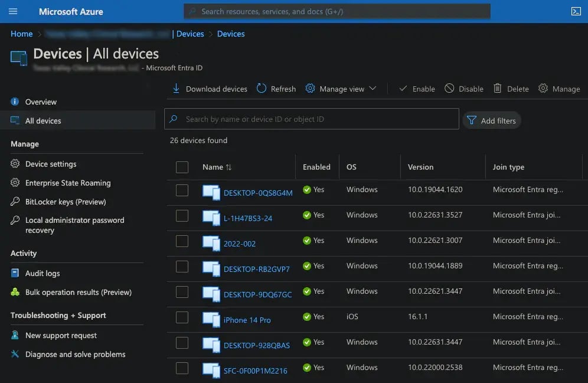Click the Enabled column header
588x383 pixels.
click(316, 167)
